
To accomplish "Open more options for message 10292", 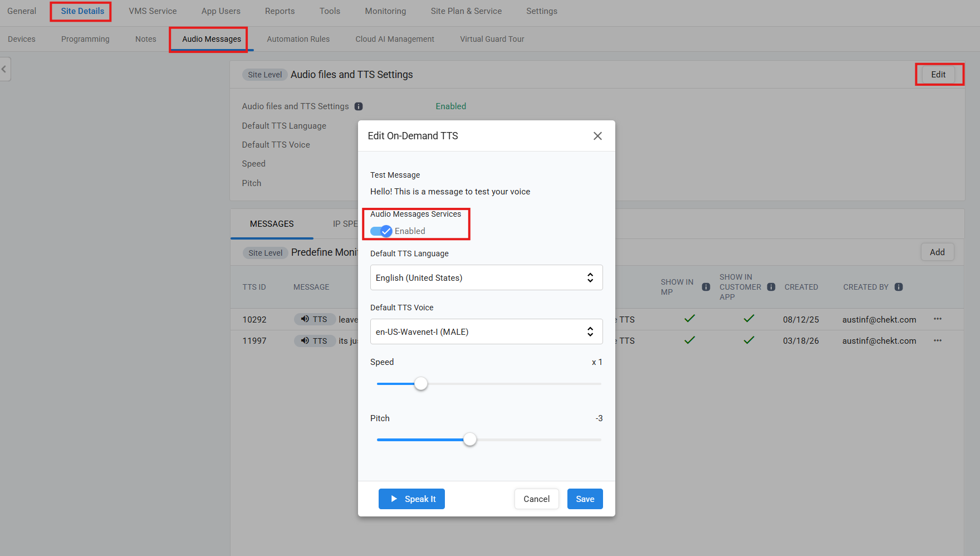I will [938, 319].
